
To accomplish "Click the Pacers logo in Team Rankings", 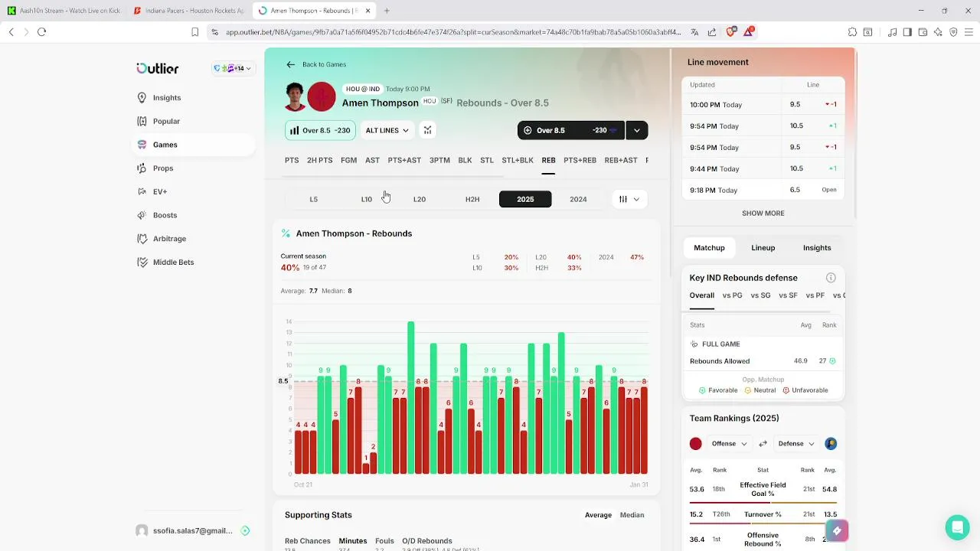I will (831, 444).
